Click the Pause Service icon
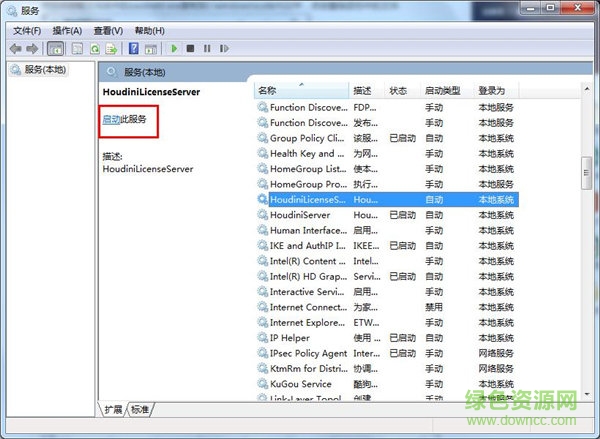This screenshot has height=439, width=600. pos(207,49)
